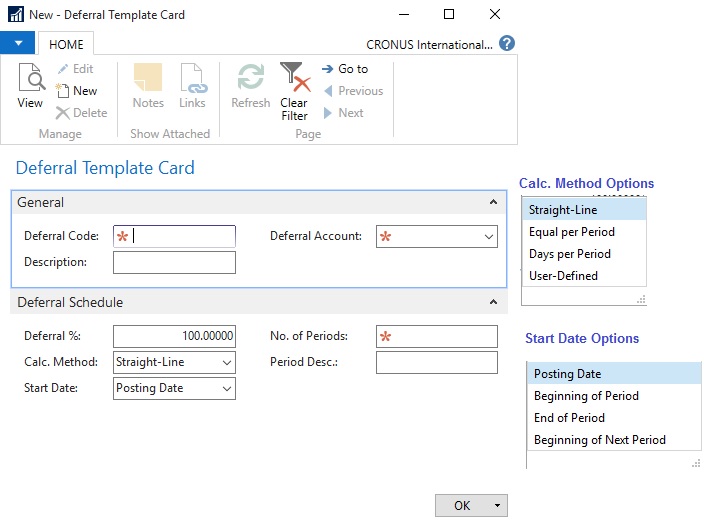Image resolution: width=704 pixels, height=525 pixels.
Task: Switch to the HOME ribbon tab
Action: pos(66,44)
